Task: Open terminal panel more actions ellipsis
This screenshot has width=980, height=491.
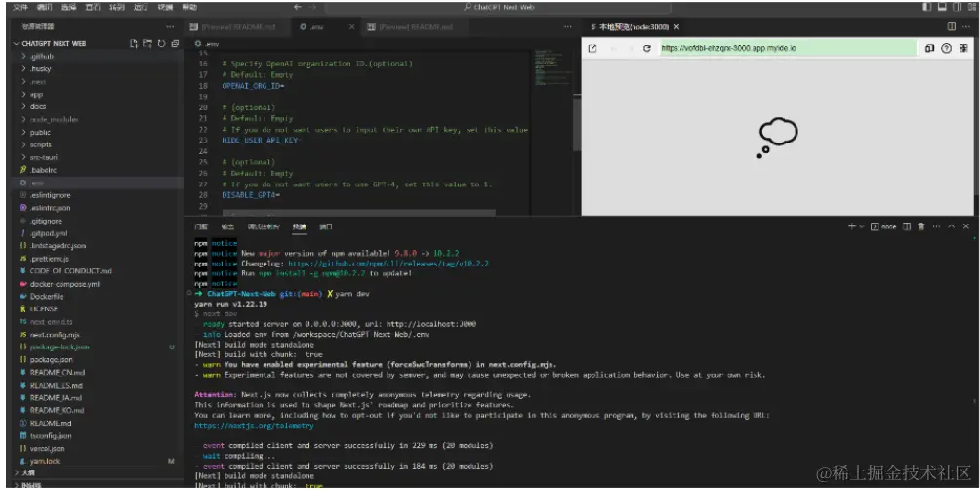Action: (x=936, y=226)
